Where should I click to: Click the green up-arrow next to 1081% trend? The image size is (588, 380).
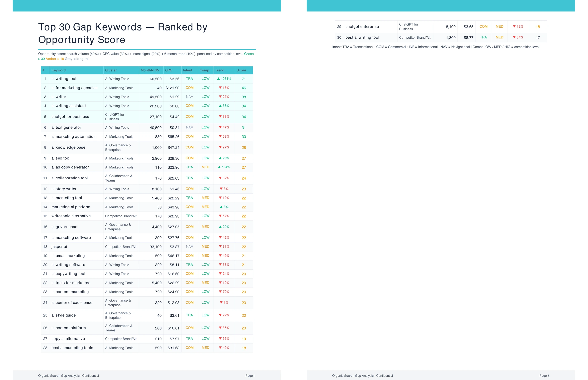click(218, 79)
